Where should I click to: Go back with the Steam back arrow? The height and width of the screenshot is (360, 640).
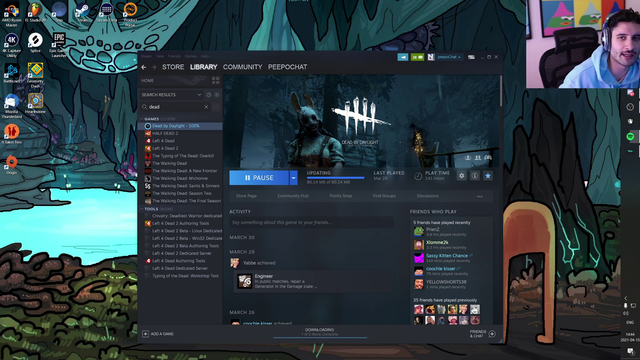click(x=144, y=67)
